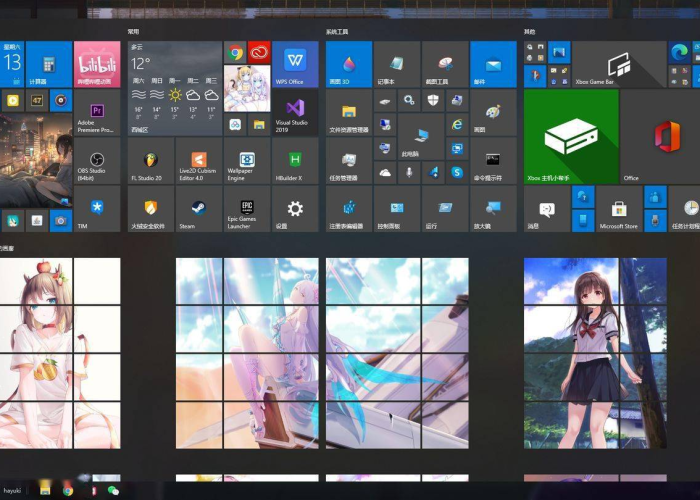The height and width of the screenshot is (500, 700).
Task: Open Chrome from taskbar
Action: (x=68, y=491)
